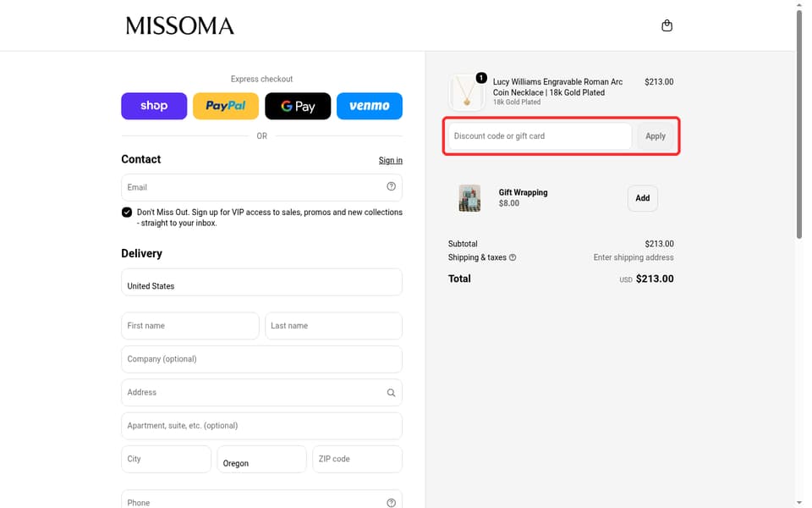Focus the Apartment, suite, etc. field

tap(261, 426)
